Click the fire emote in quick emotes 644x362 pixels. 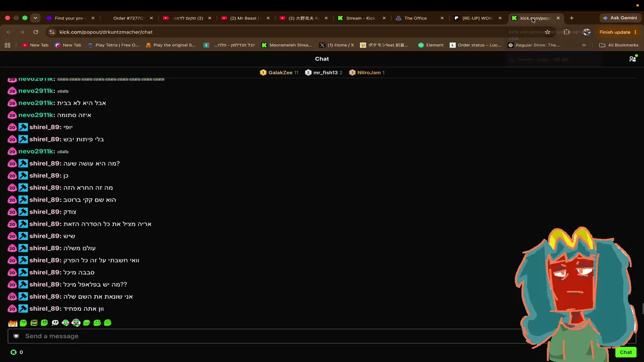[x=13, y=323]
